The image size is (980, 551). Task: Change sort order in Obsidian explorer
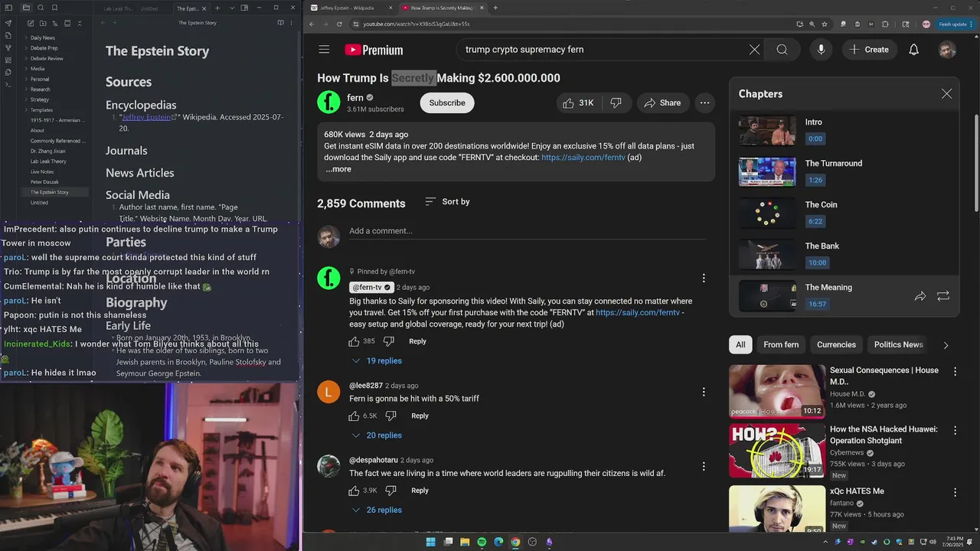pos(55,24)
